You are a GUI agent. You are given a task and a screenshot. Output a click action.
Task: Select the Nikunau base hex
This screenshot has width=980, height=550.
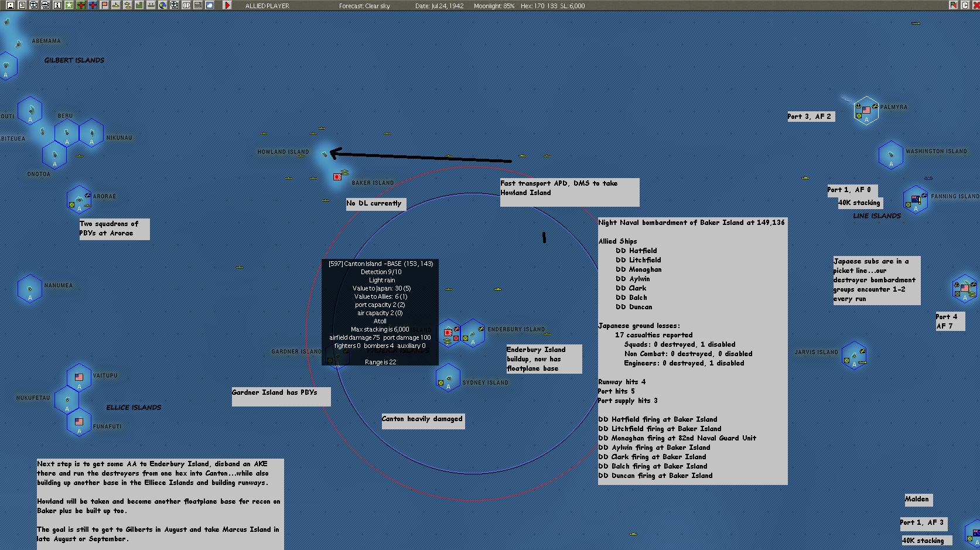91,133
